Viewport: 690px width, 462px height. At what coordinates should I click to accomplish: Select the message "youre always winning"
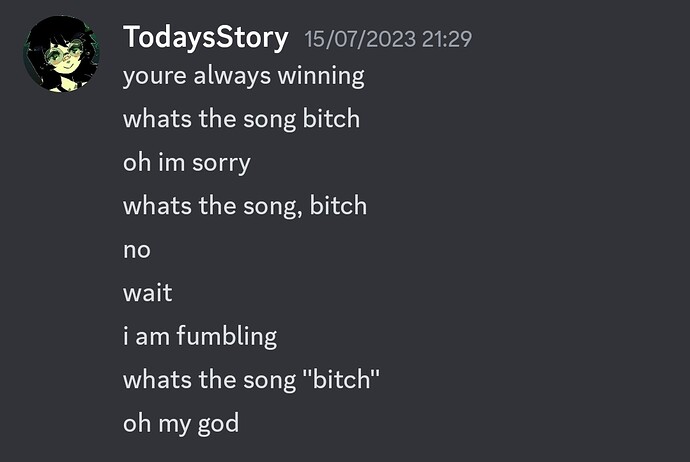pos(244,76)
